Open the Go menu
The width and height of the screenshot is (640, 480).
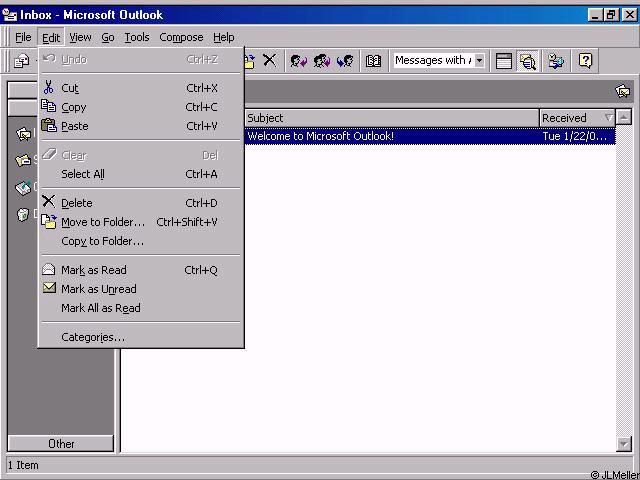coord(108,38)
